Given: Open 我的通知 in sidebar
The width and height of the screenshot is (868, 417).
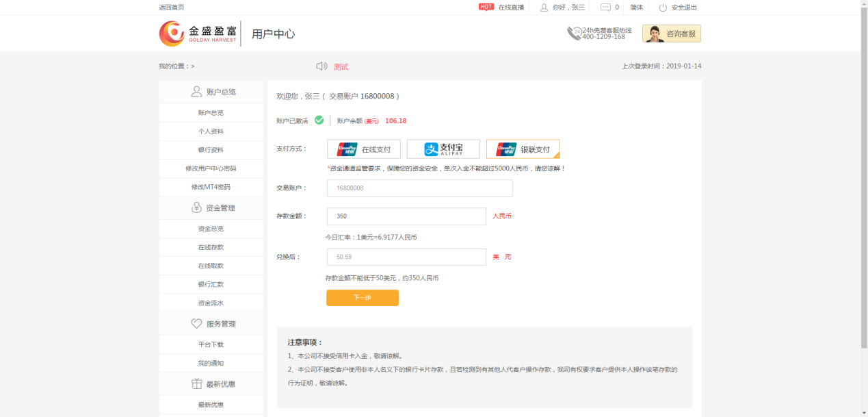Looking at the screenshot, I should pyautogui.click(x=211, y=363).
